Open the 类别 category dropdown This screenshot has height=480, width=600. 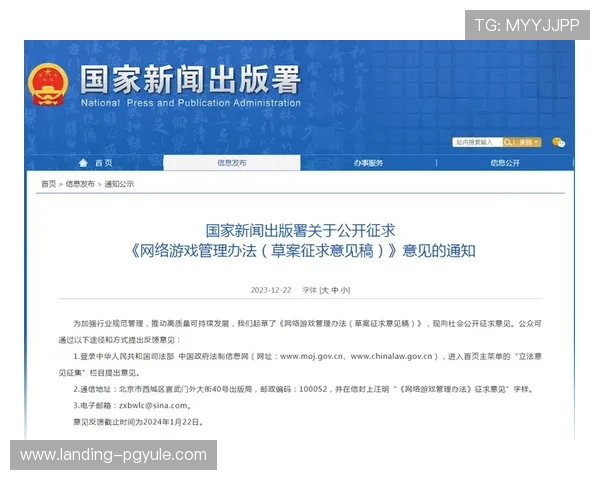point(528,142)
